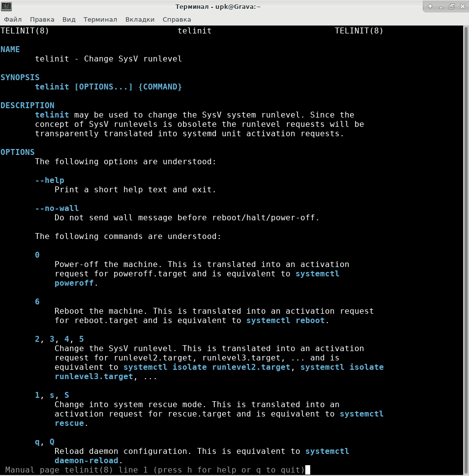
Task: Click 'rescue' highlighted word
Action: (69, 423)
